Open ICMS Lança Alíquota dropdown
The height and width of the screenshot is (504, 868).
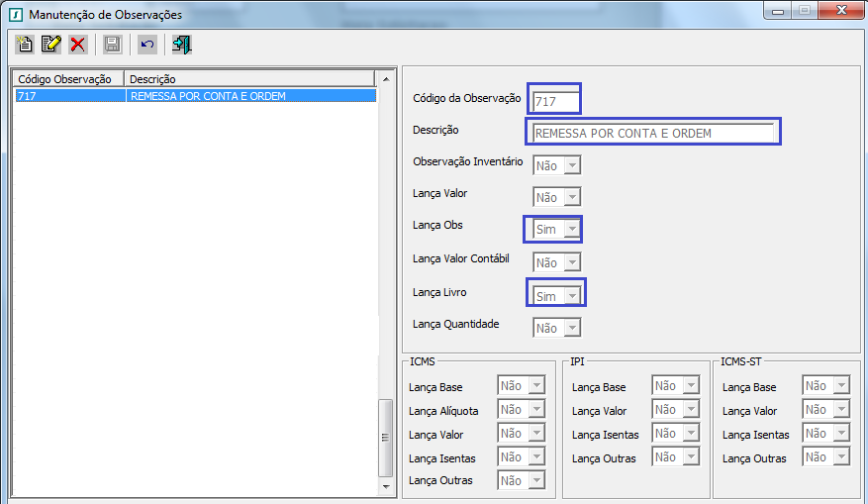click(x=535, y=410)
